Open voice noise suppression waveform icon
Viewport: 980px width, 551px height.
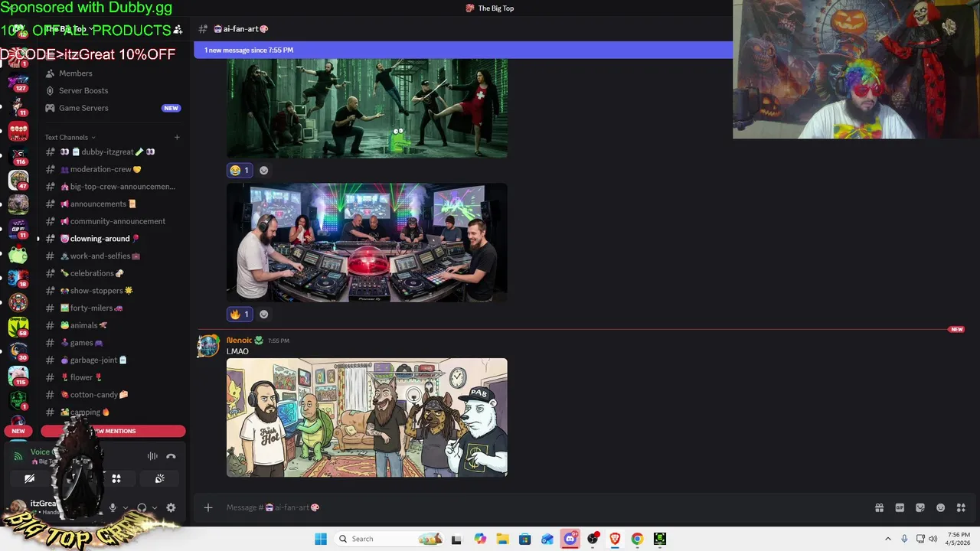point(152,456)
